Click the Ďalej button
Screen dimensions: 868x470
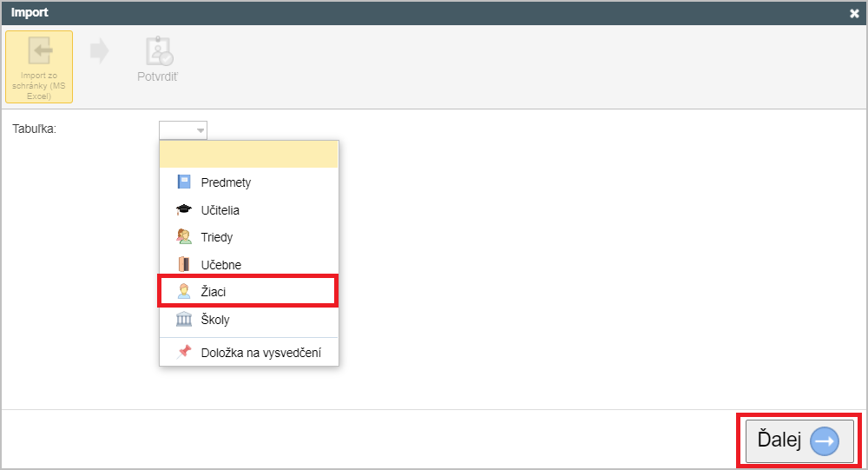click(x=799, y=441)
